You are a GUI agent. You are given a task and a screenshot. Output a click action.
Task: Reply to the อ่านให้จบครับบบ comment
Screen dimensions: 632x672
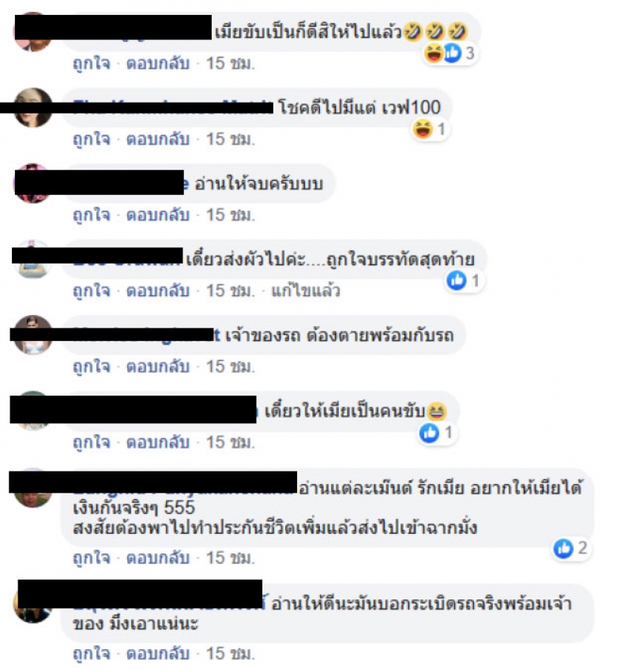pos(158,215)
